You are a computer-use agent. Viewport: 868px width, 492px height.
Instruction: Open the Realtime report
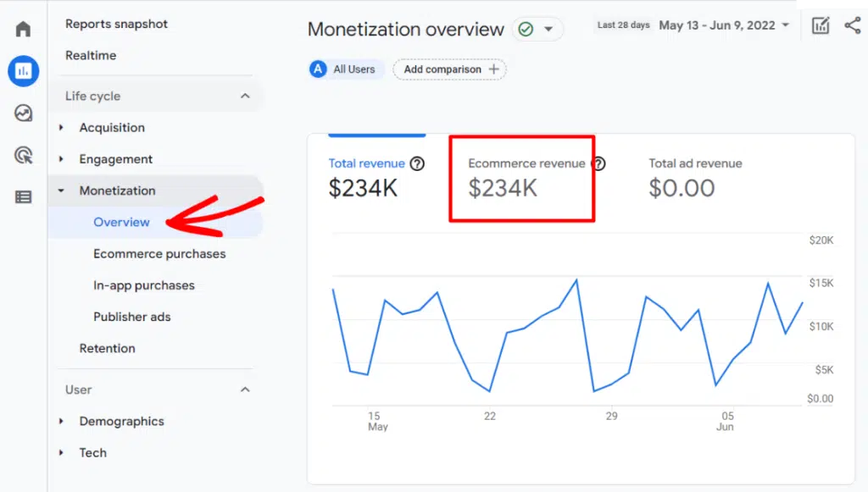91,56
